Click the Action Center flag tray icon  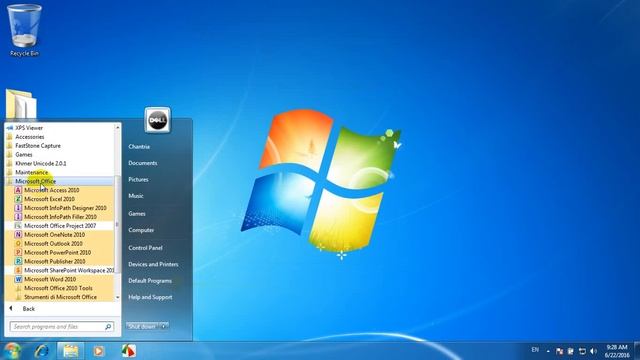560,351
